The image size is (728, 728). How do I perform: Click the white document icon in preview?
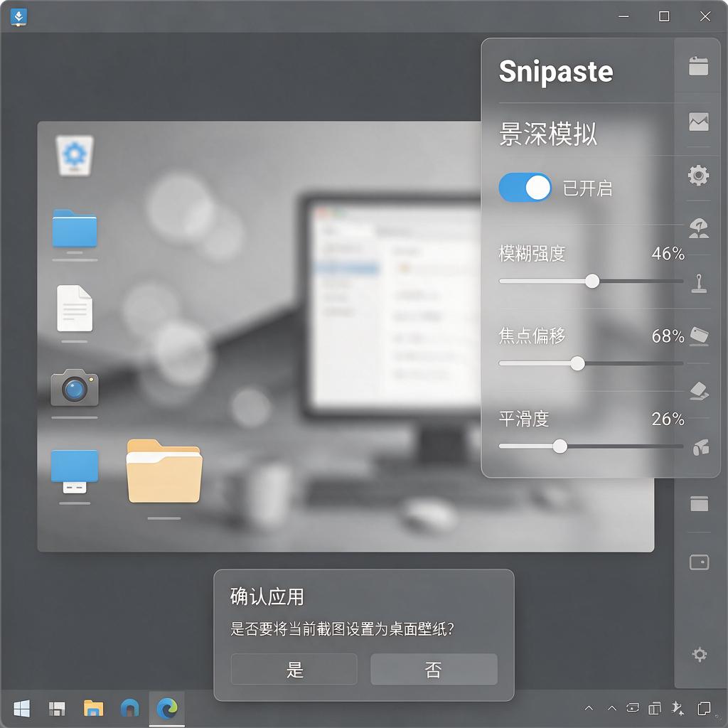[x=74, y=309]
